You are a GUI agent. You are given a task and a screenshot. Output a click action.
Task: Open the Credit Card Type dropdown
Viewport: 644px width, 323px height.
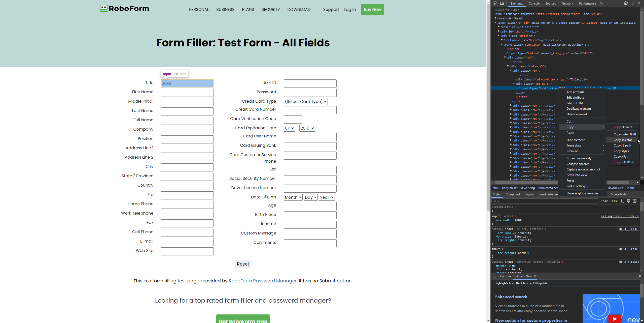point(305,101)
